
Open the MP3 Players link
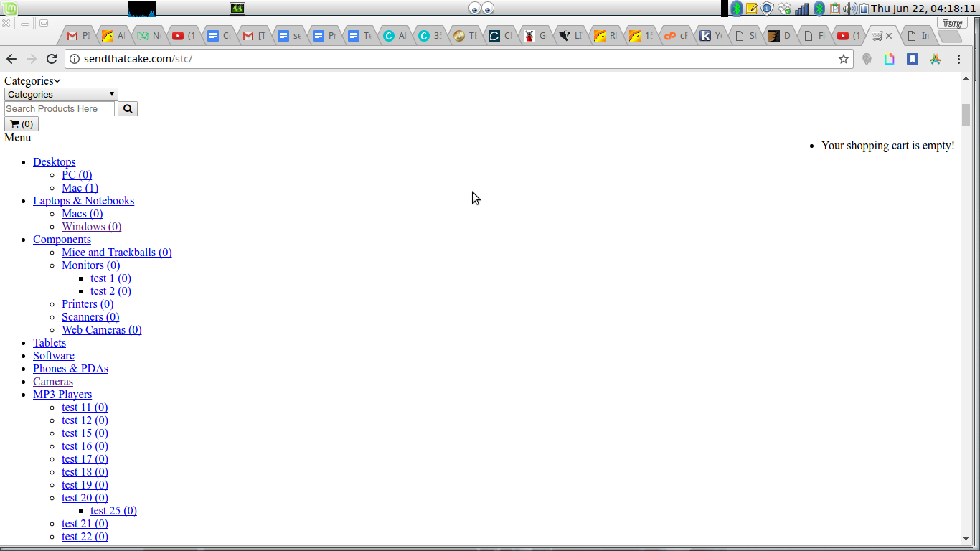(62, 394)
